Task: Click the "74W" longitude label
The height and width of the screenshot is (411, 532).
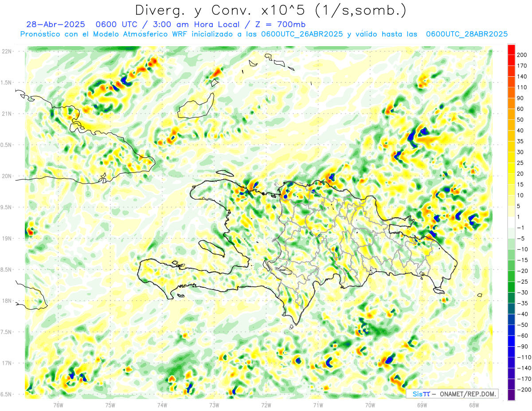Action: (x=162, y=405)
